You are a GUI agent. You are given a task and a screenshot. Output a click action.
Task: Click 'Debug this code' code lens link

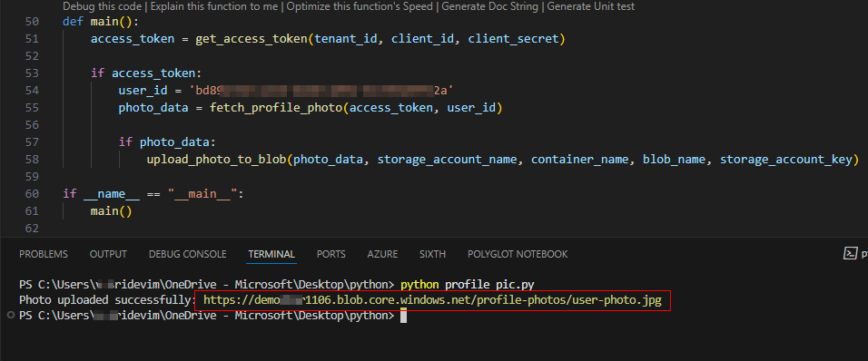pos(103,6)
